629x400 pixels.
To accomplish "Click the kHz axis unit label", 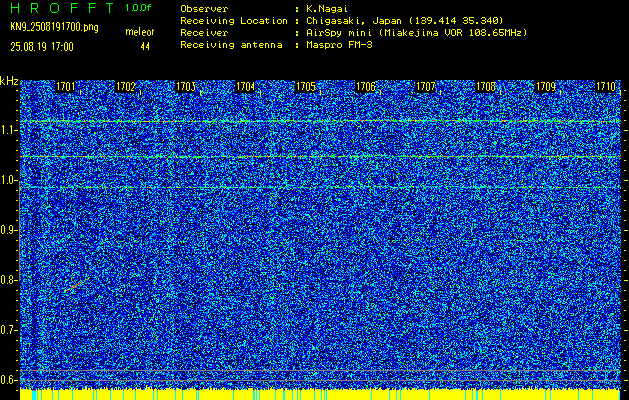I will point(9,81).
